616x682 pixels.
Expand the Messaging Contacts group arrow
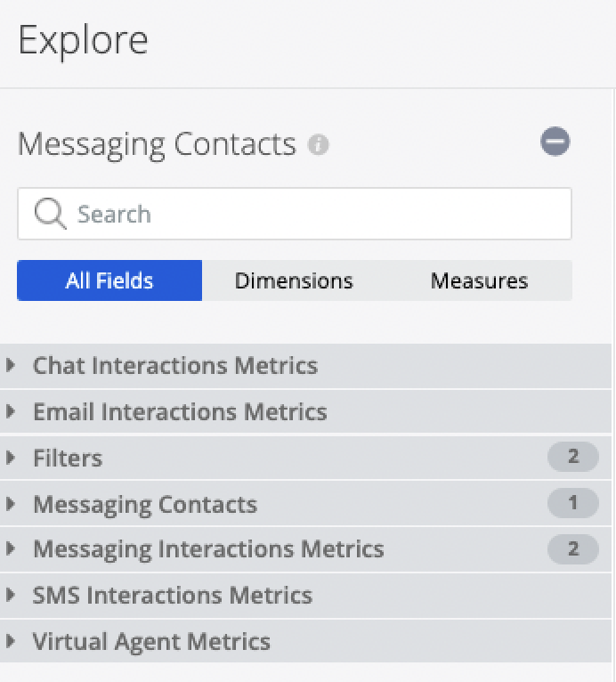(11, 504)
